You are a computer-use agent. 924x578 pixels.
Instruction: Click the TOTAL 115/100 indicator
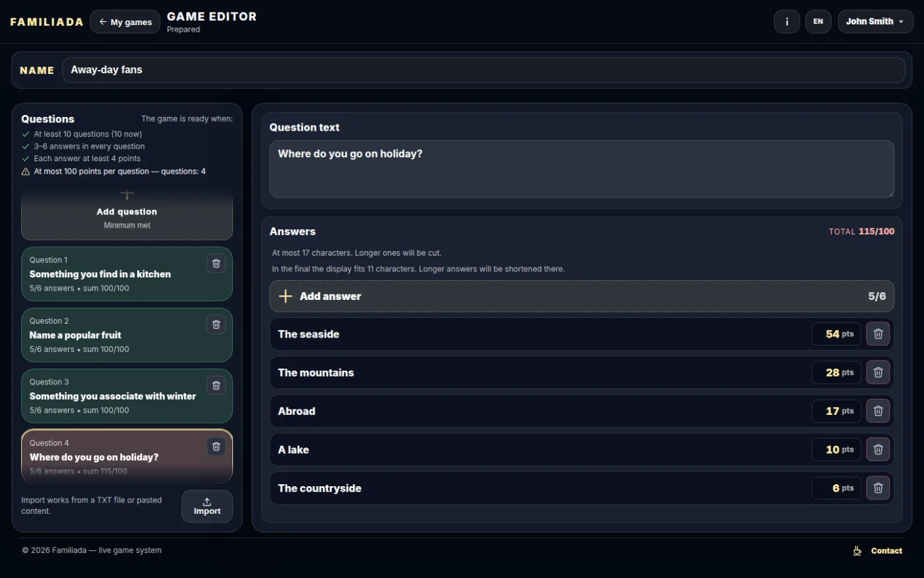(x=861, y=232)
